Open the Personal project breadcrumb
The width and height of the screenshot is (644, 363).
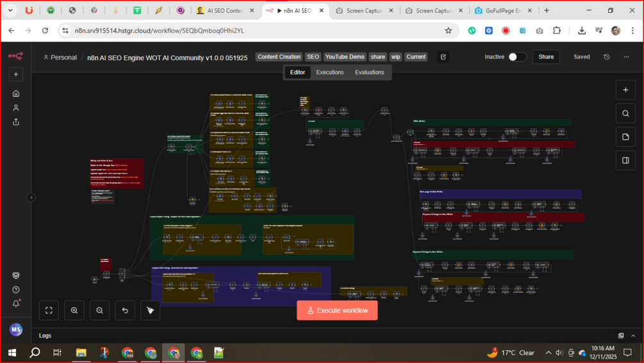60,58
